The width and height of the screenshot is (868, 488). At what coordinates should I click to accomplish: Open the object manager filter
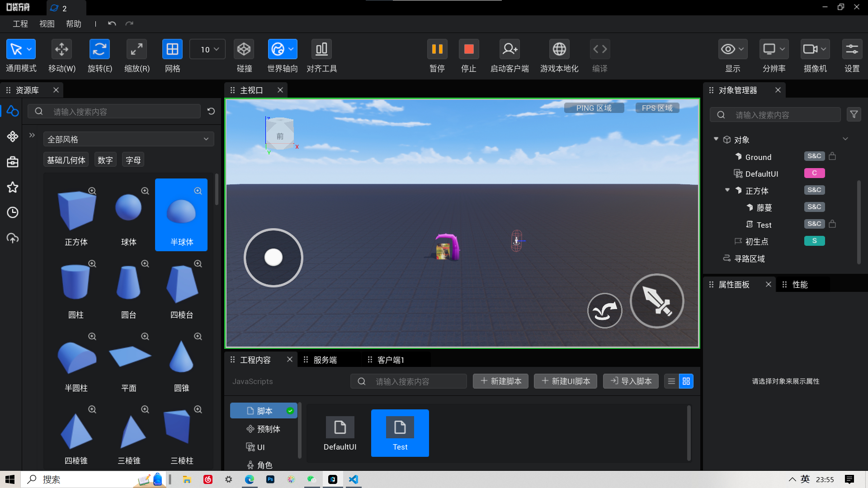click(x=854, y=115)
